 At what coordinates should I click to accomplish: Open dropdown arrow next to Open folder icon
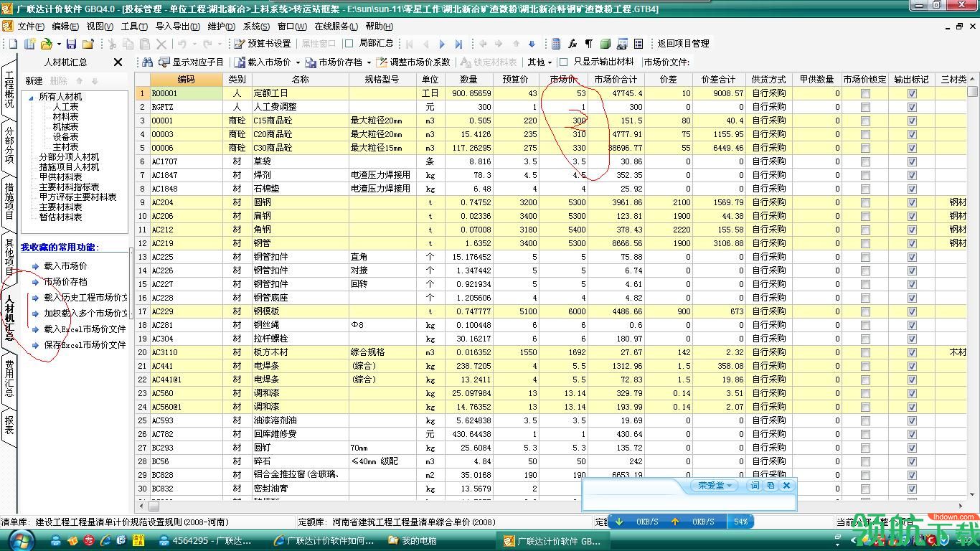coord(58,44)
